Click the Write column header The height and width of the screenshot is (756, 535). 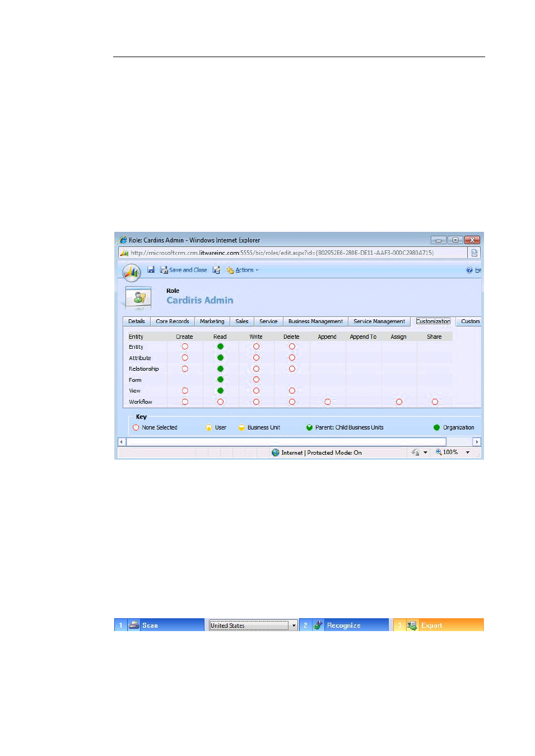256,337
